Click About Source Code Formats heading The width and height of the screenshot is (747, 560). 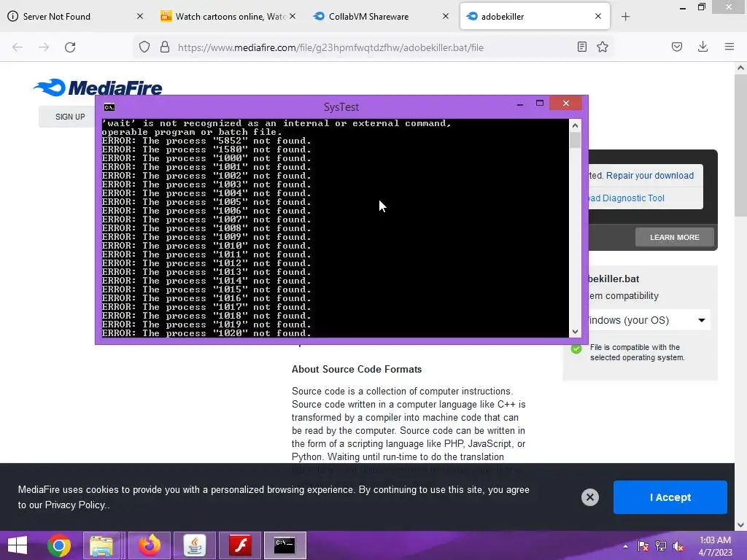point(356,369)
